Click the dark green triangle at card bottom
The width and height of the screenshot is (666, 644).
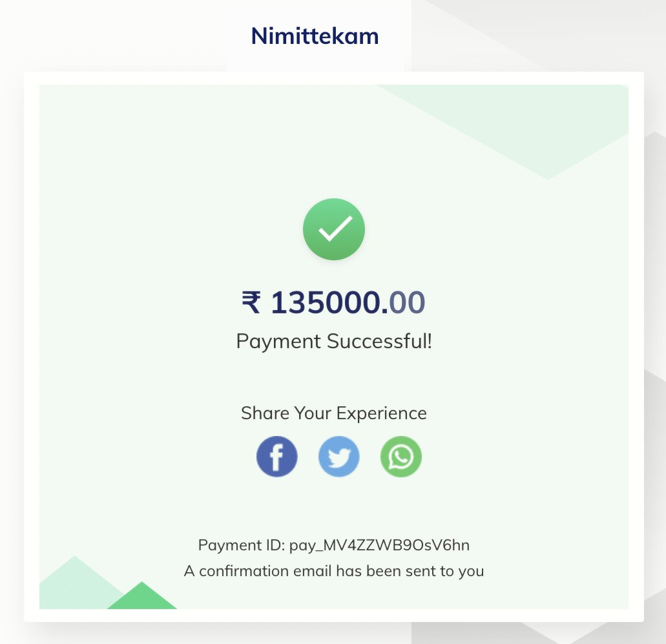(141, 599)
